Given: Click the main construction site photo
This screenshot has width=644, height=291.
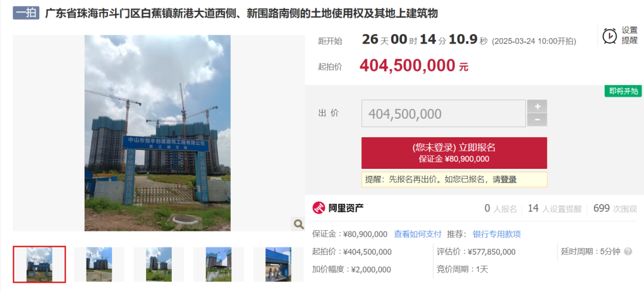Looking at the screenshot, I should [157, 133].
